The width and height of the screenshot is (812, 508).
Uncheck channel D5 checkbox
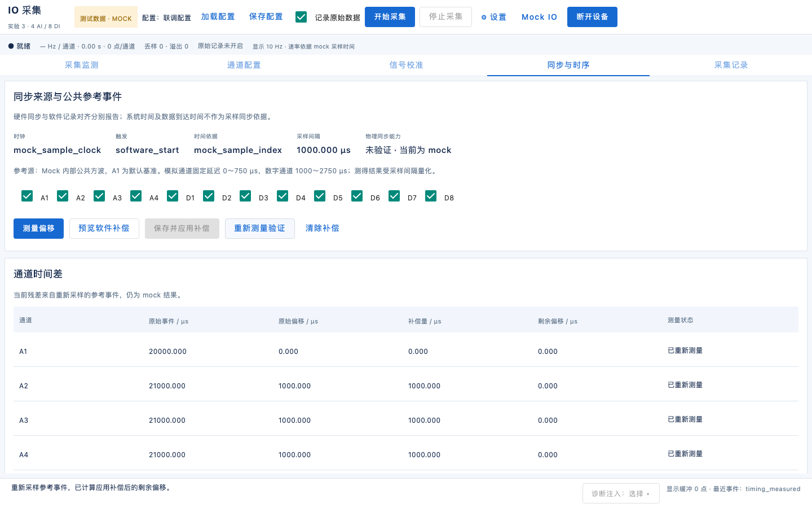[x=320, y=196]
